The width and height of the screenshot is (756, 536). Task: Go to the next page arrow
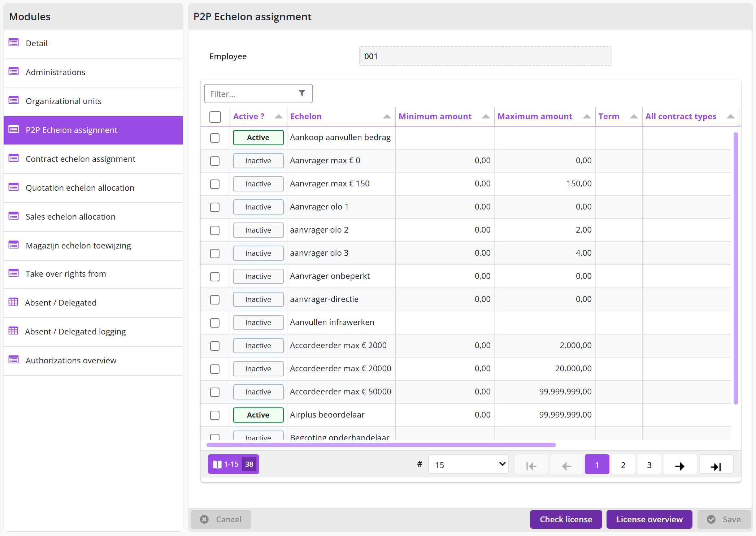[680, 465]
